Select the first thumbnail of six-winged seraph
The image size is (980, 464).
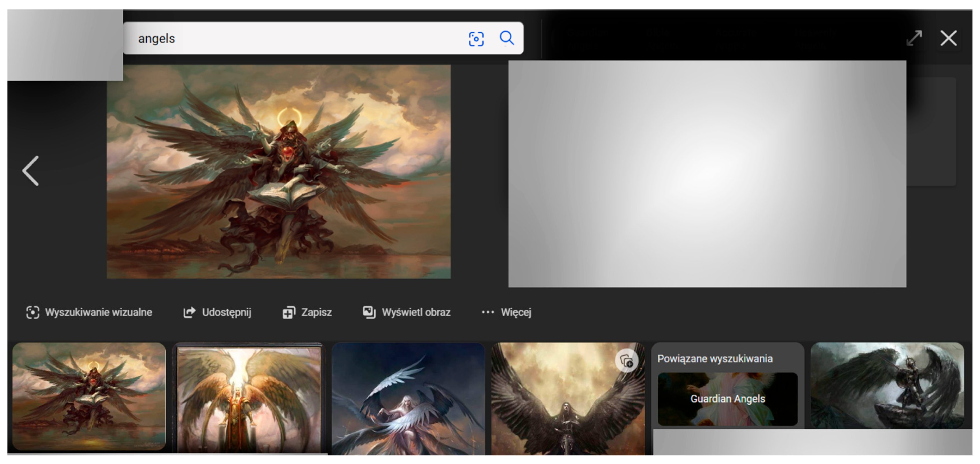coord(89,396)
